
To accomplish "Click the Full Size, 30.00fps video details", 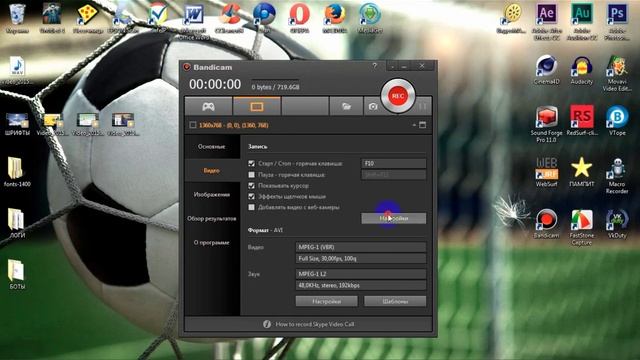I will (361, 258).
